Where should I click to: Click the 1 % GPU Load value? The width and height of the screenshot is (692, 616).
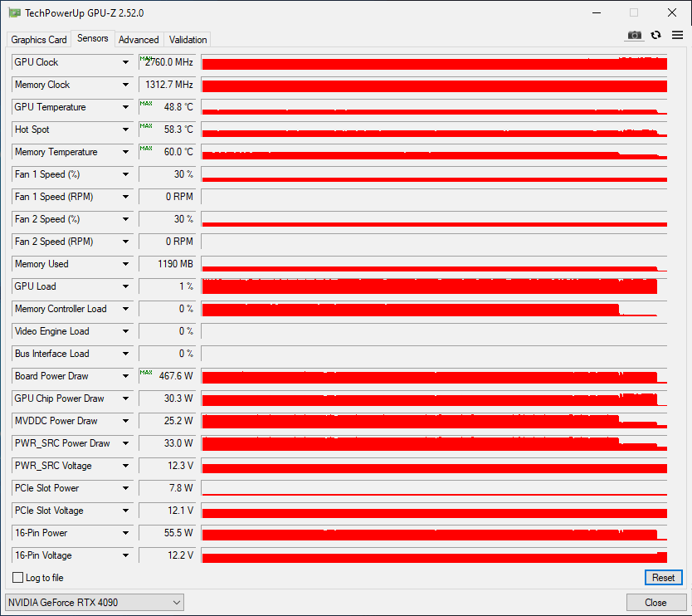point(168,286)
